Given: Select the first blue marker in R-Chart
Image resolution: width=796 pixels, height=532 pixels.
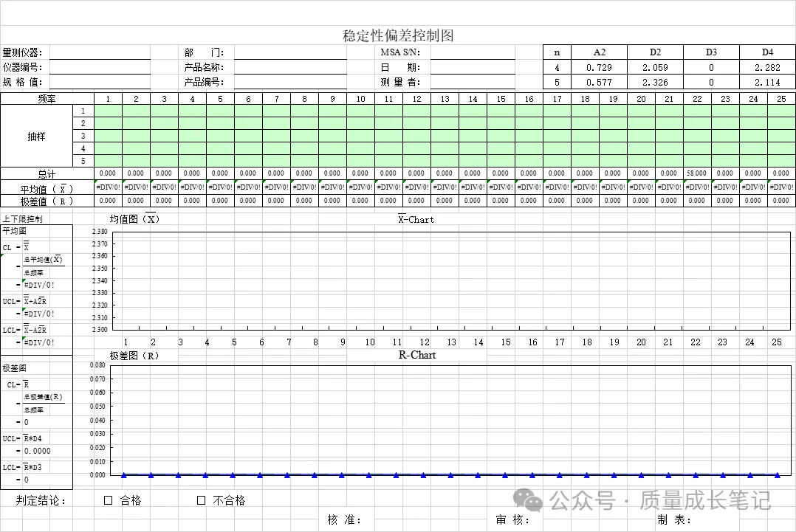Looking at the screenshot, I should coord(124,475).
